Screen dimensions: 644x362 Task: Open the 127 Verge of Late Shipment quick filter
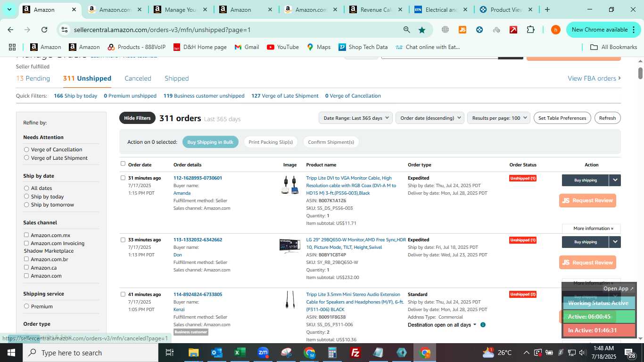(x=285, y=96)
